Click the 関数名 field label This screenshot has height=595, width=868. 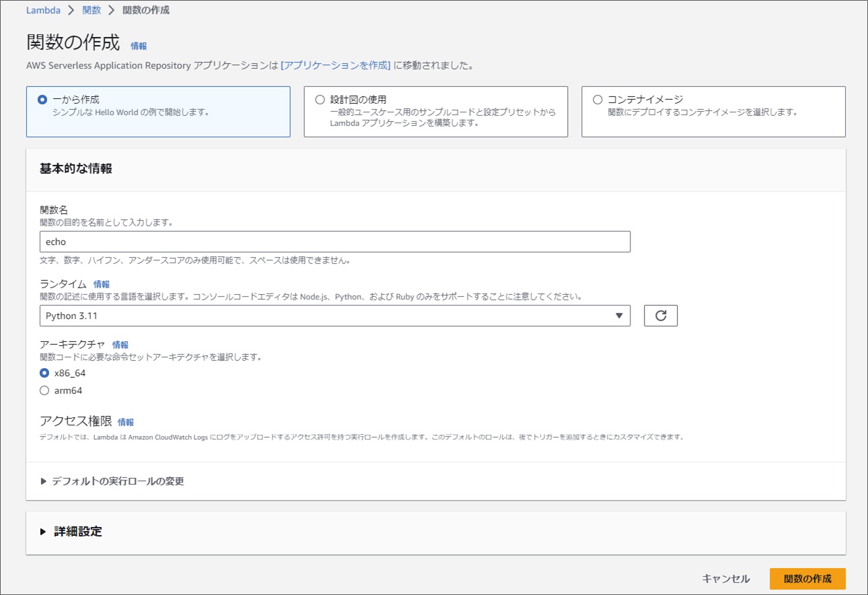(54, 210)
